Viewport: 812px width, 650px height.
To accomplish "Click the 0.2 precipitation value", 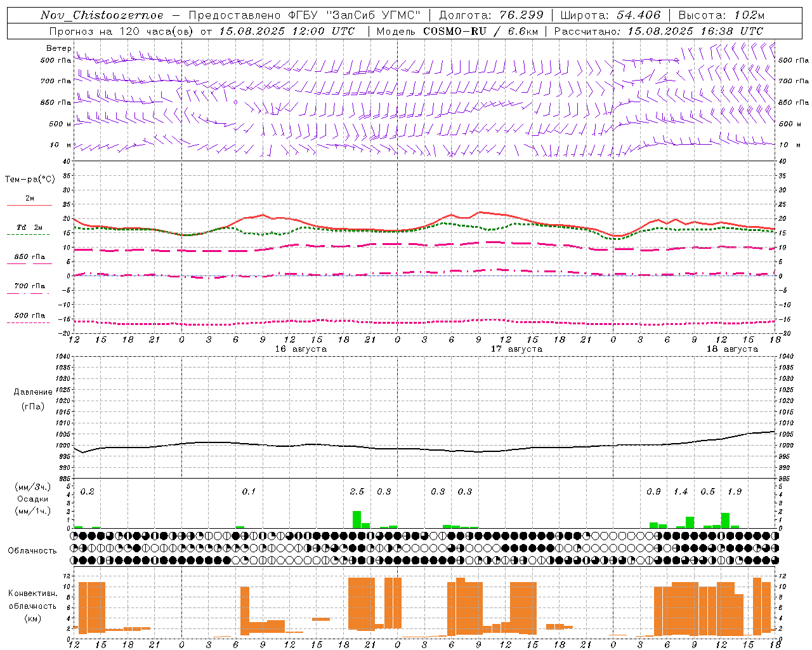I will 88,492.
